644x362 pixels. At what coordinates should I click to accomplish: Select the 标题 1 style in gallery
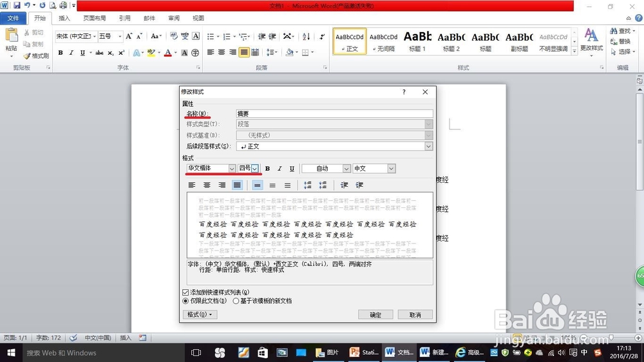417,41
